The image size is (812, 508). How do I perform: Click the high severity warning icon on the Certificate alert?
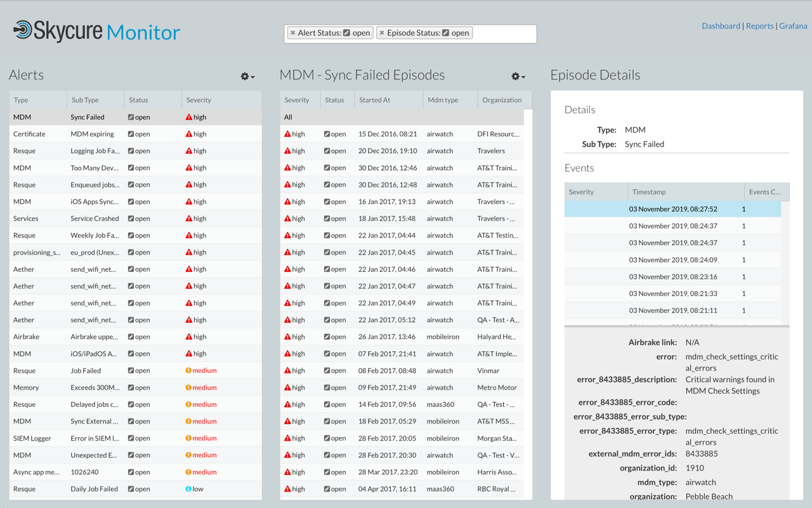[x=188, y=134]
